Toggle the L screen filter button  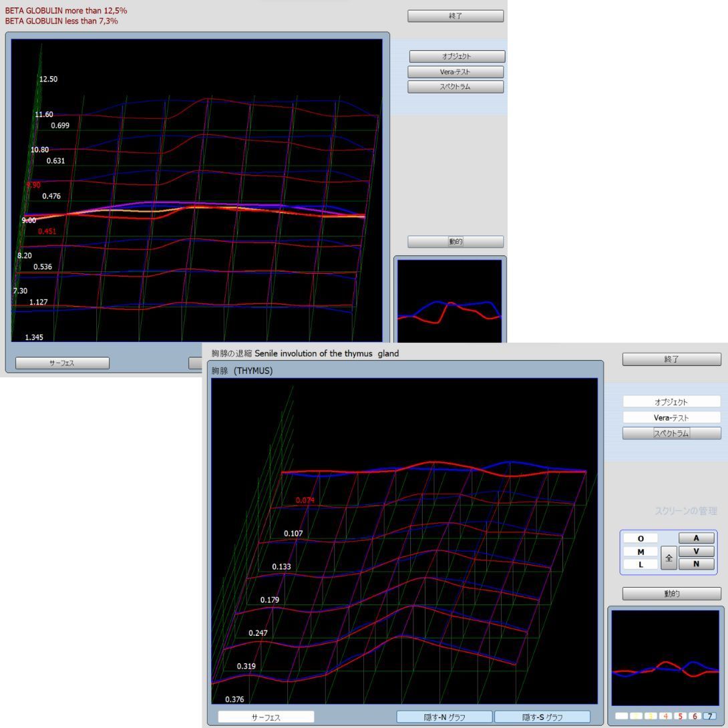pyautogui.click(x=641, y=564)
